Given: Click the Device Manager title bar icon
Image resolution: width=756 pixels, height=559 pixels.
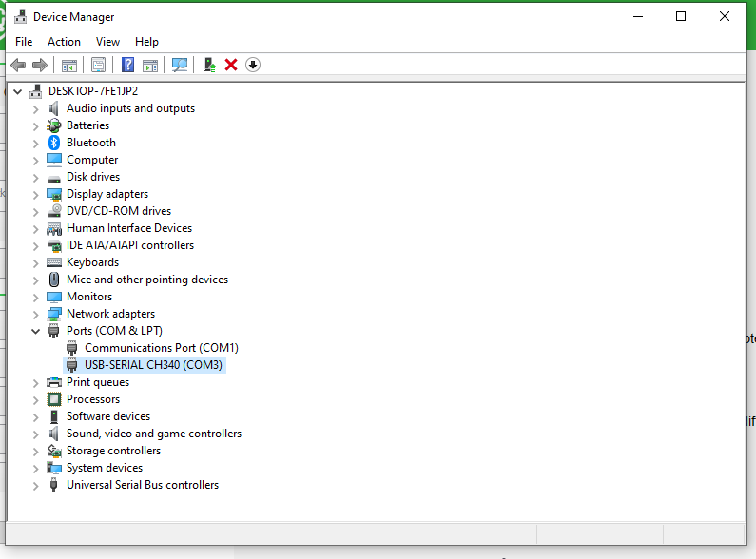Looking at the screenshot, I should pos(20,17).
